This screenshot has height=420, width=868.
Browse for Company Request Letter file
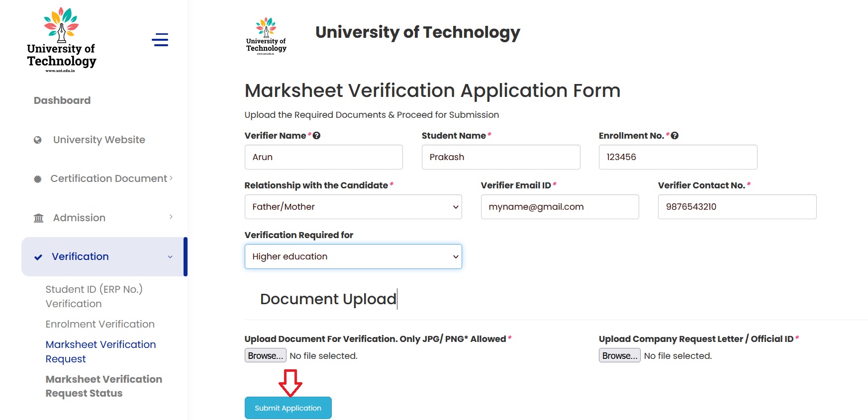[x=619, y=355]
